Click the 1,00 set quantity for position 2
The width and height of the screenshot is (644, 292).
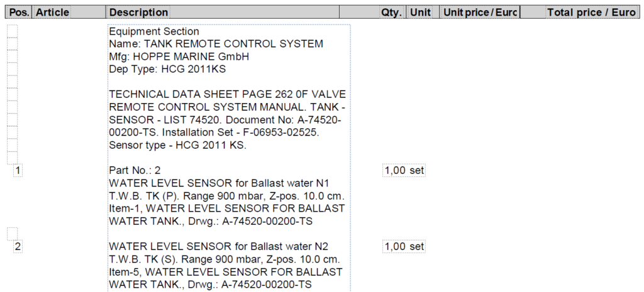[404, 247]
